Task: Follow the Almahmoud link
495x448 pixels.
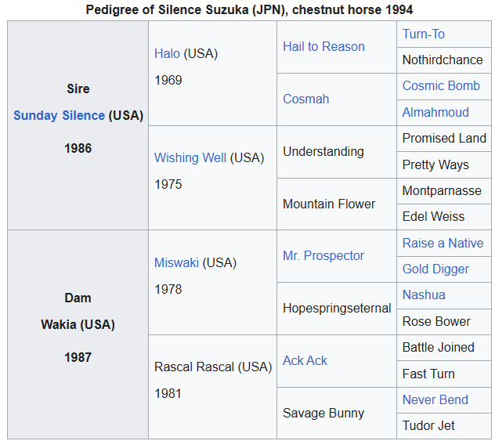Action: click(435, 113)
